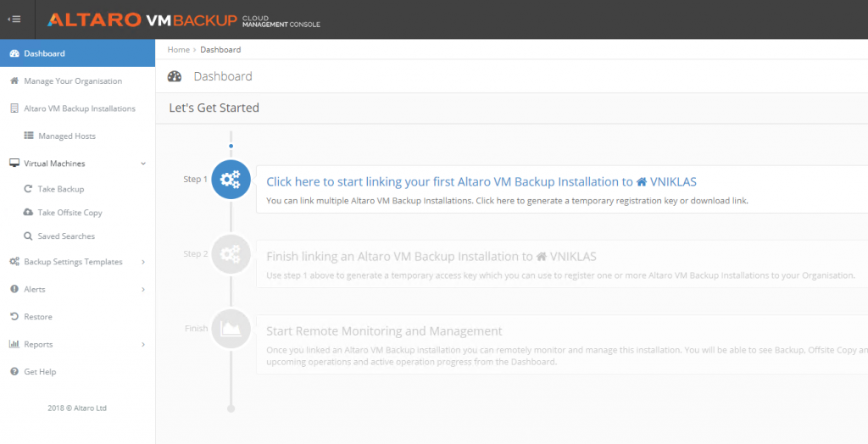Click the Dashboard breadcrumb text
868x444 pixels.
click(220, 49)
